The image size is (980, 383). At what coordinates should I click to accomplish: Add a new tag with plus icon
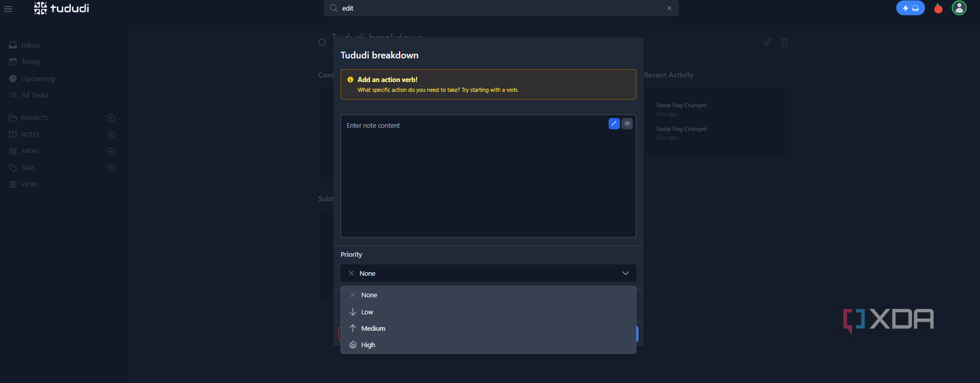[111, 168]
